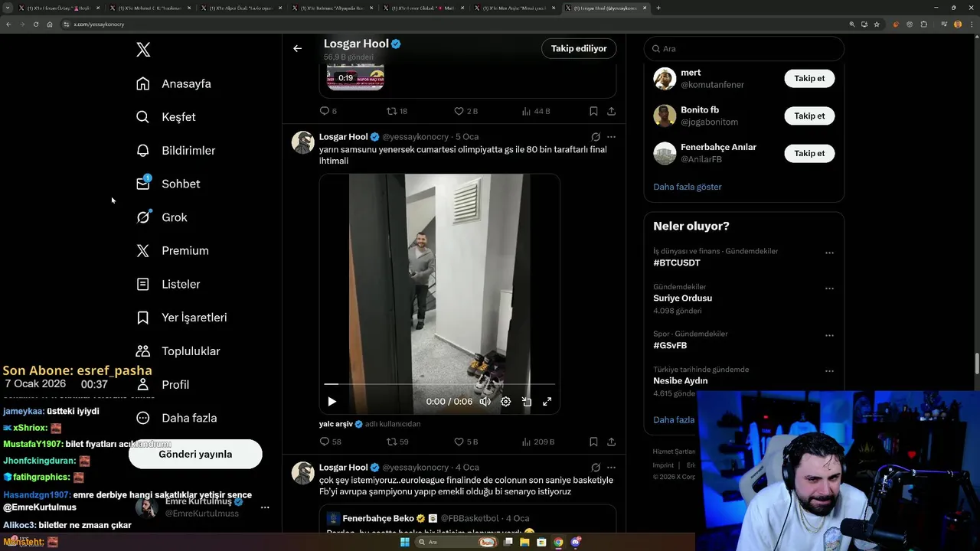Open a new Chrome tab
The width and height of the screenshot is (980, 551).
[658, 8]
